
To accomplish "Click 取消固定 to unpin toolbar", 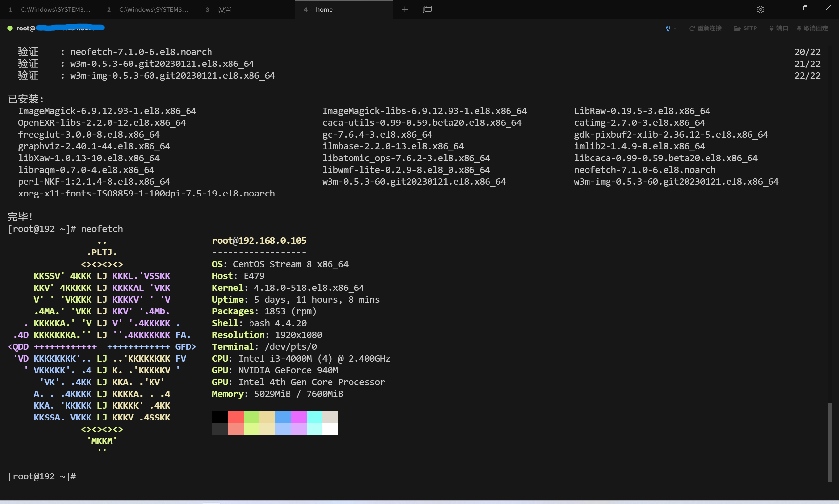I will click(x=812, y=28).
